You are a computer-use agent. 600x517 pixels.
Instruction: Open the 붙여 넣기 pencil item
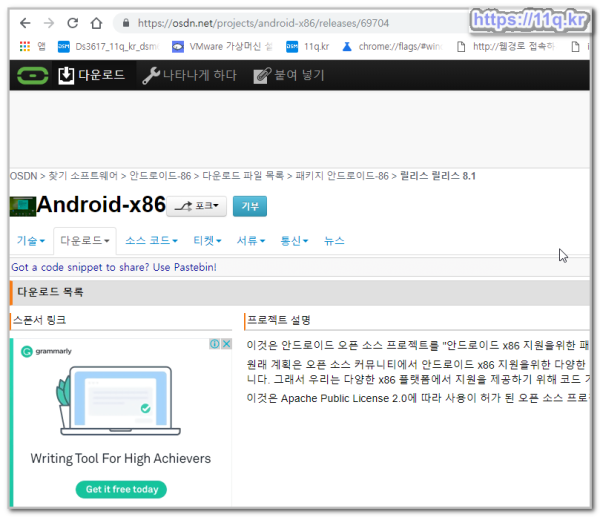pos(289,75)
